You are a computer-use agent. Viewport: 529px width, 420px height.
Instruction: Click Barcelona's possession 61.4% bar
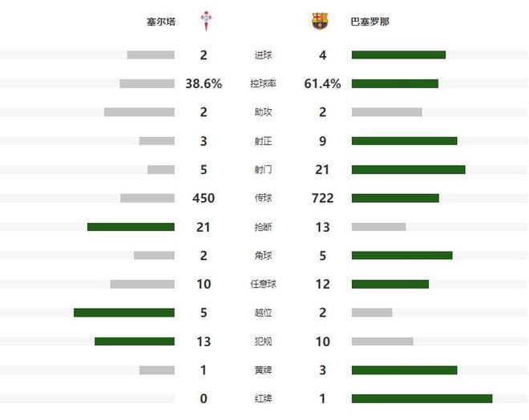pos(394,83)
